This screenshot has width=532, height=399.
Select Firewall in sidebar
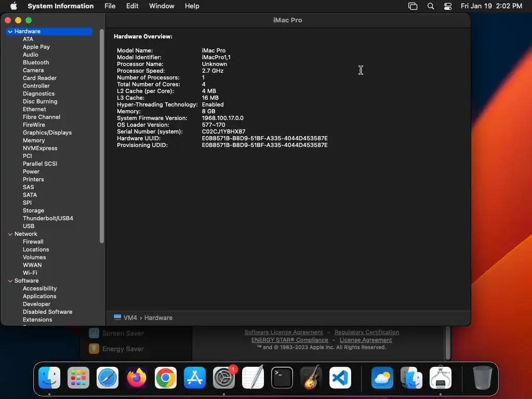point(33,242)
